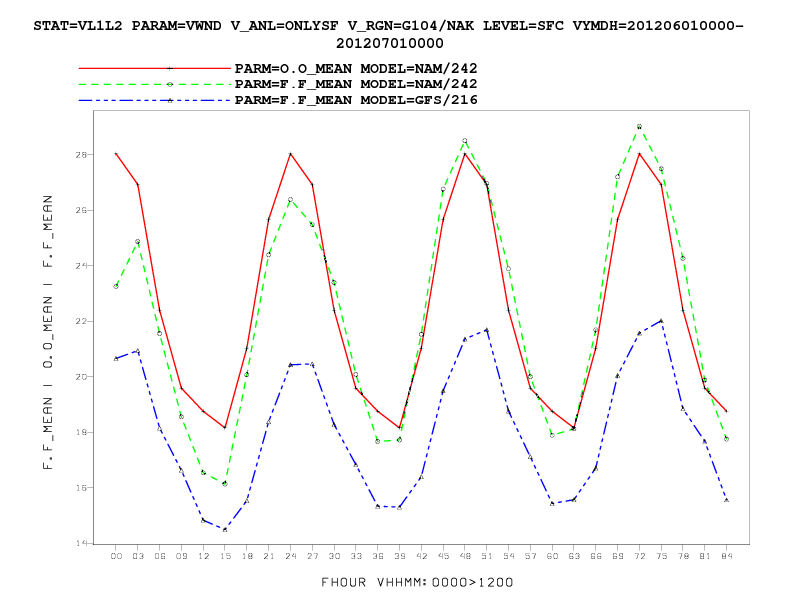
Task: Select legend entry O.O_MEAN MODEL=NAM/242
Action: tap(356, 68)
